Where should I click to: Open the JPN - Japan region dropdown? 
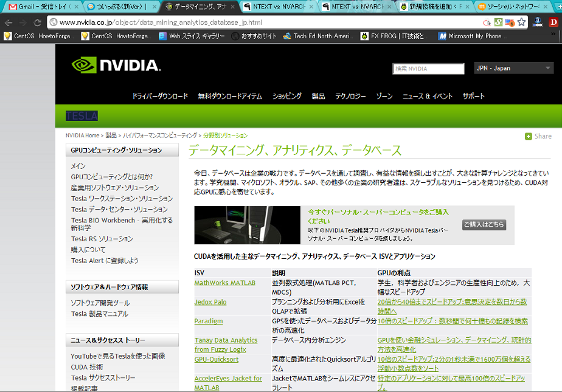(514, 68)
